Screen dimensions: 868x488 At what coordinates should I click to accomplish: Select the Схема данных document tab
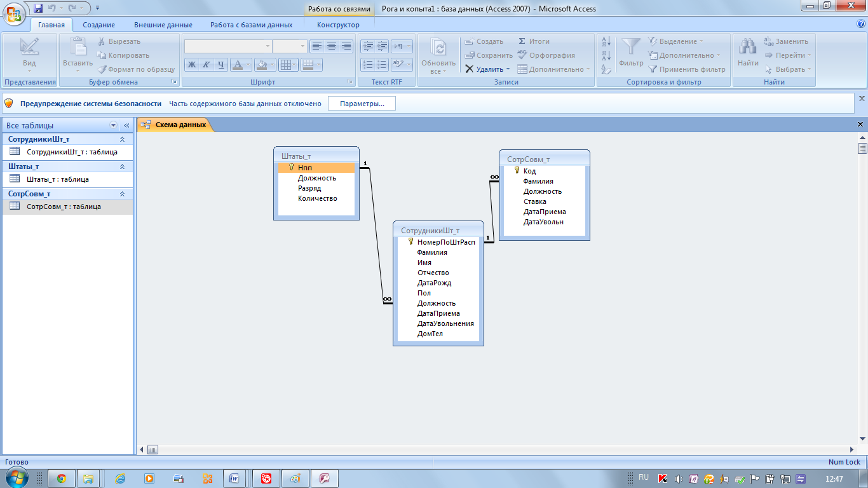[x=175, y=125]
